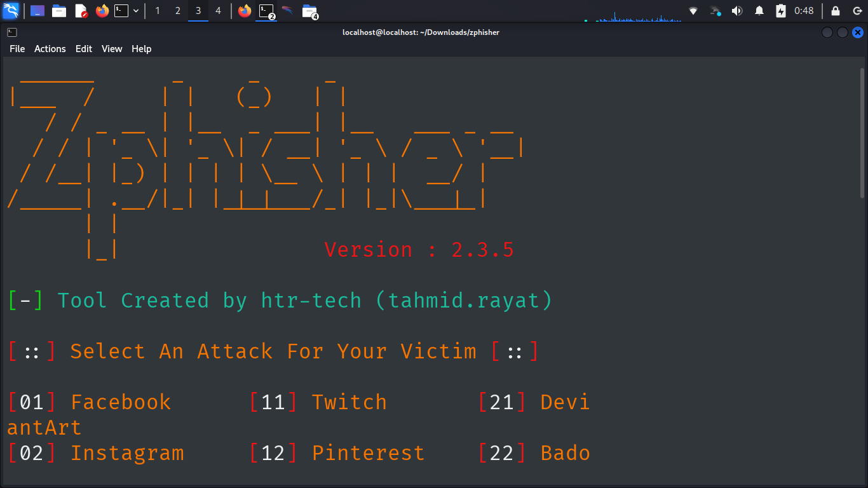Open the notifications bell icon
Image resolution: width=868 pixels, height=488 pixels.
pos(759,11)
